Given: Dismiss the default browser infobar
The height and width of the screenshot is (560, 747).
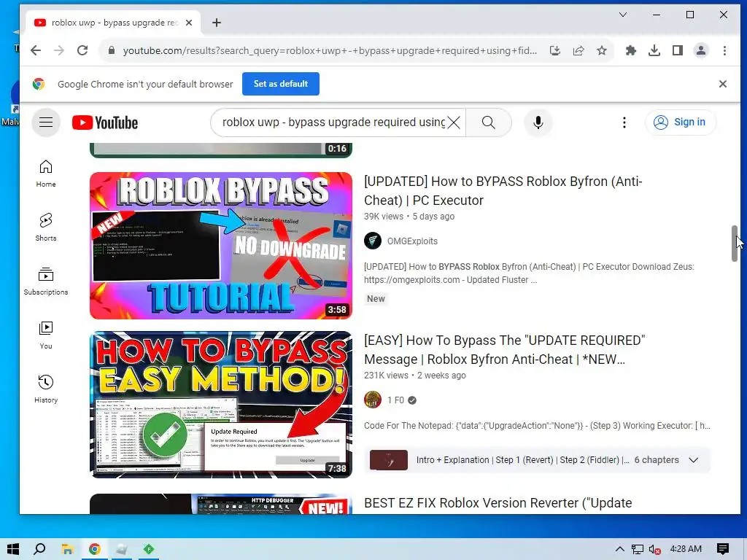Looking at the screenshot, I should click(723, 84).
